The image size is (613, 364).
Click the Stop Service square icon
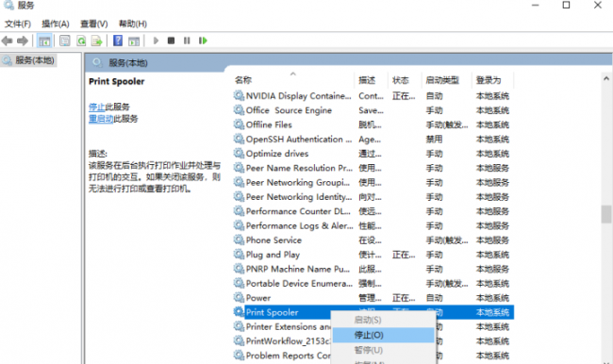click(x=171, y=41)
